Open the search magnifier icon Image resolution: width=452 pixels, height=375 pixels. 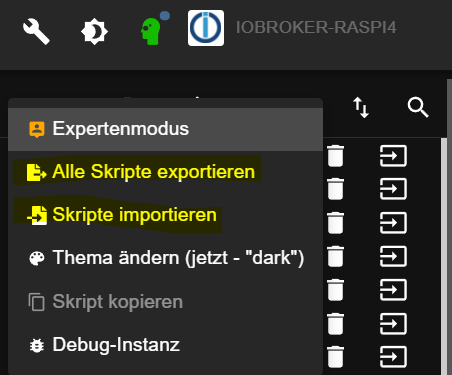(x=418, y=107)
